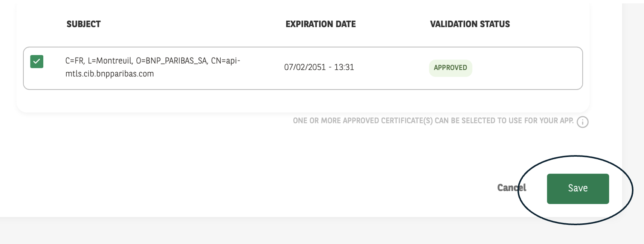Screen dimensions: 644x244
Task: Click the 13:31 expiration time
Action: coord(344,67)
